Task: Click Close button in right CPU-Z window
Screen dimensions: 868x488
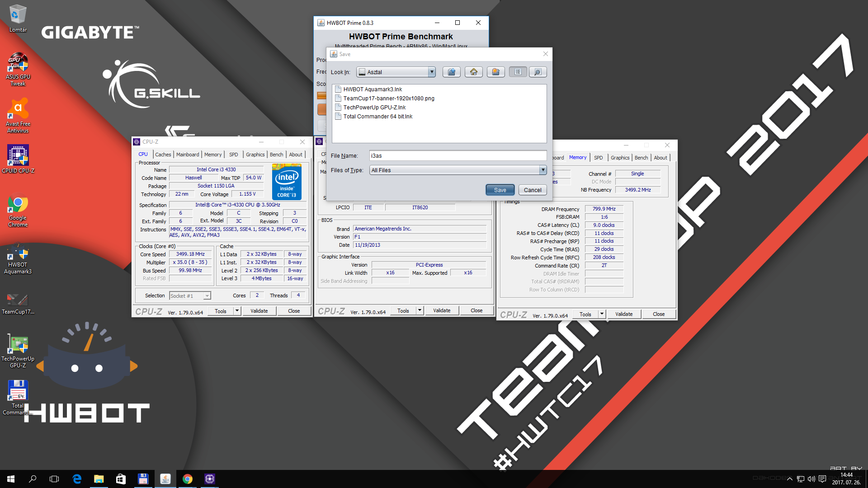Action: click(659, 314)
